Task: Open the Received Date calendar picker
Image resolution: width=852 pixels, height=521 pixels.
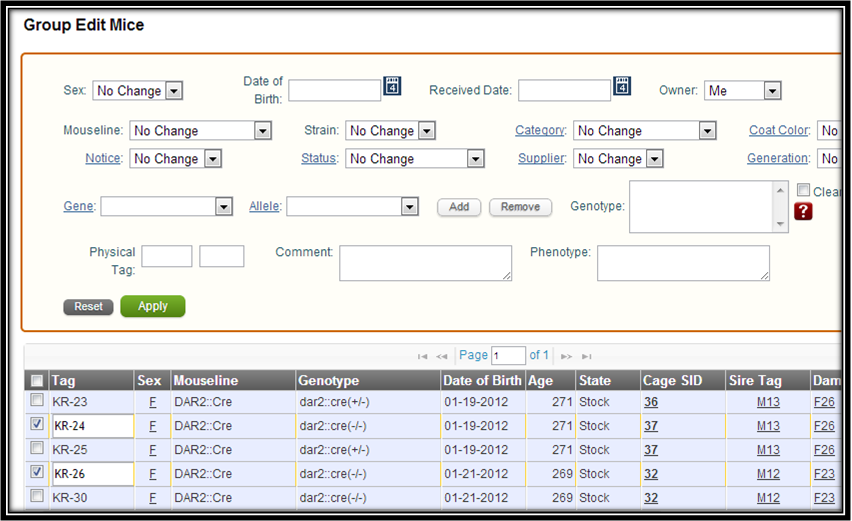Action: 623,86
